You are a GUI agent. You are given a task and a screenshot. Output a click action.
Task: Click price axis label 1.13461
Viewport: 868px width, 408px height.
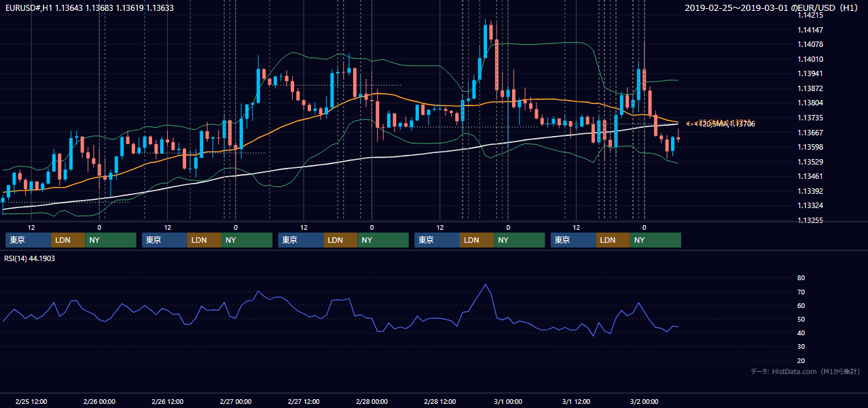(810, 176)
